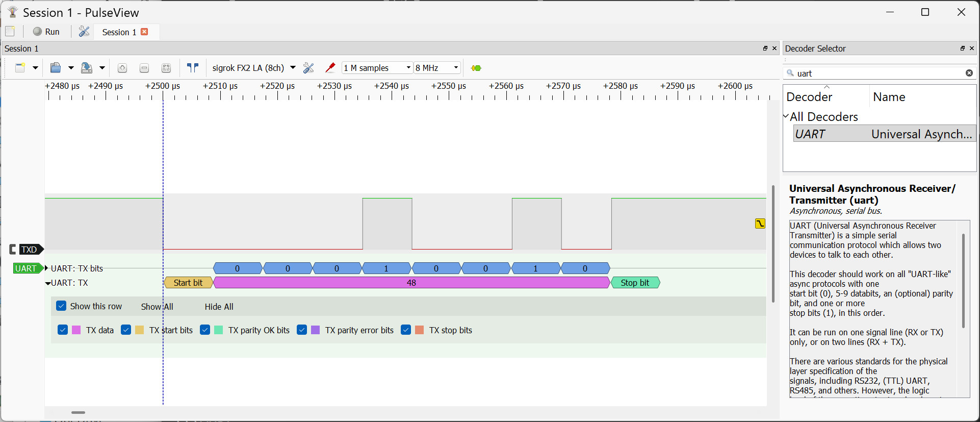Switch to the Session 1 tab
The width and height of the screenshot is (980, 422).
119,32
